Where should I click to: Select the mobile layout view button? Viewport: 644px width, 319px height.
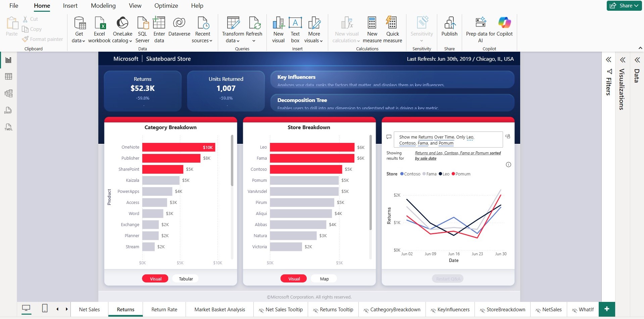pos(45,308)
